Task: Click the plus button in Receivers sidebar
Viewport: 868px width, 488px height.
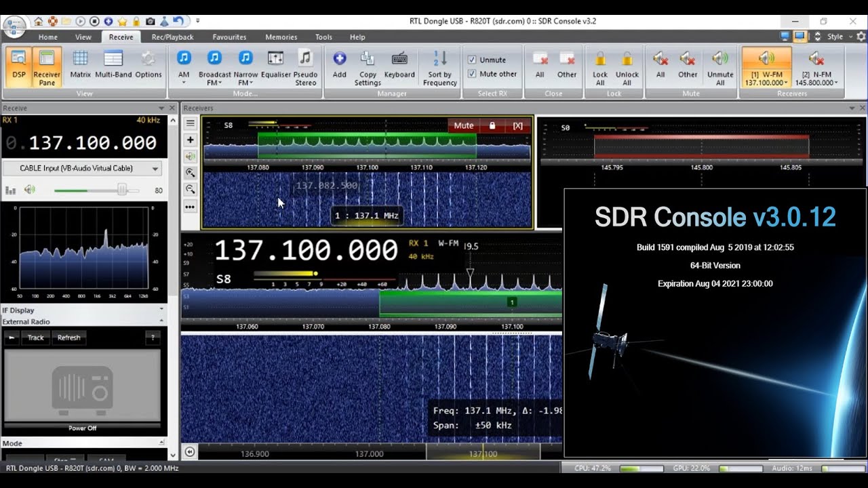Action: [x=191, y=140]
